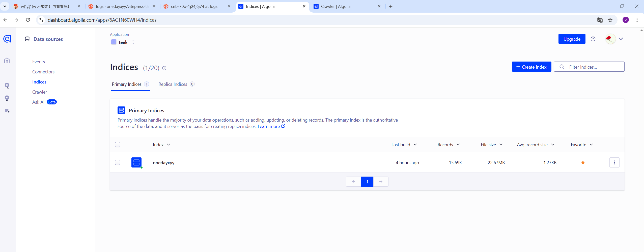Open Events in sidebar

pyautogui.click(x=39, y=62)
